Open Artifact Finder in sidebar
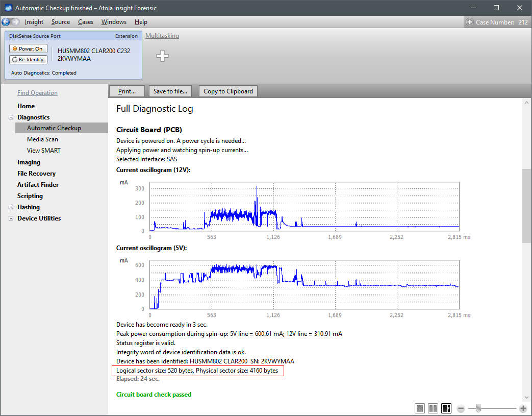Screen dimensions: 532x416 click(38, 185)
